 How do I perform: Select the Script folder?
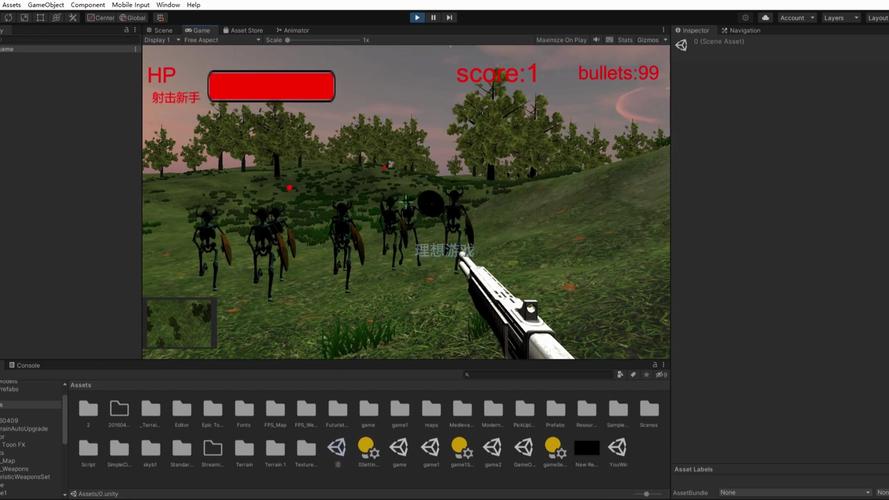pyautogui.click(x=88, y=452)
